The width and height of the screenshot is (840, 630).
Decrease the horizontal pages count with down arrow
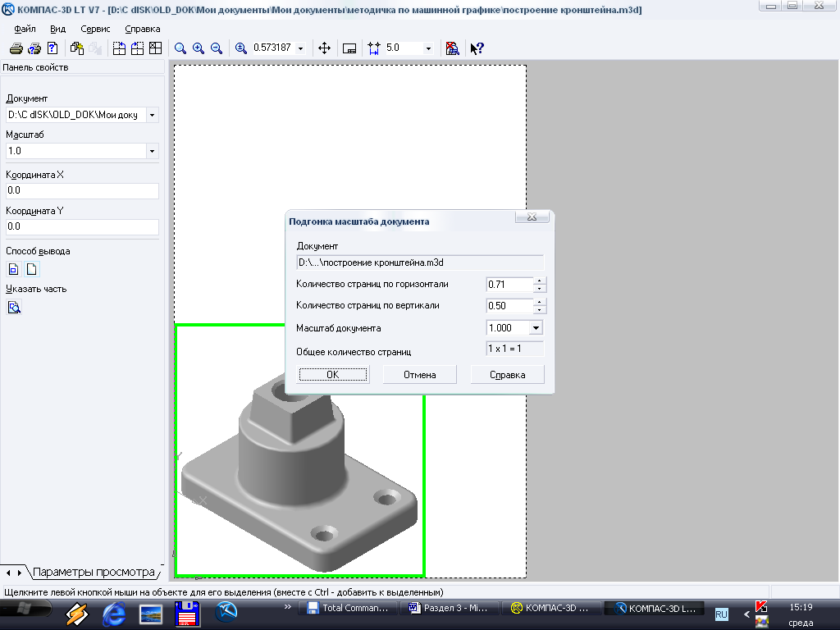(540, 288)
